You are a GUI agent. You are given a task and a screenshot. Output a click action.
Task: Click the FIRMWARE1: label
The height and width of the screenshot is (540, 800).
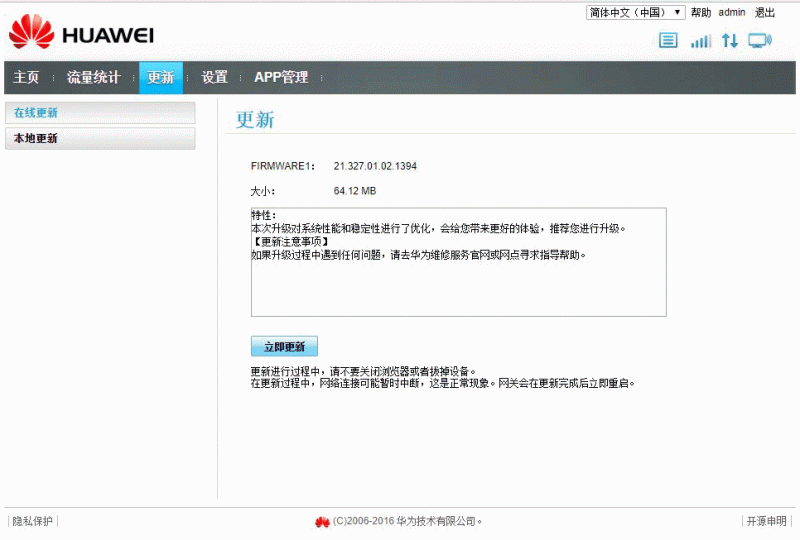[283, 166]
